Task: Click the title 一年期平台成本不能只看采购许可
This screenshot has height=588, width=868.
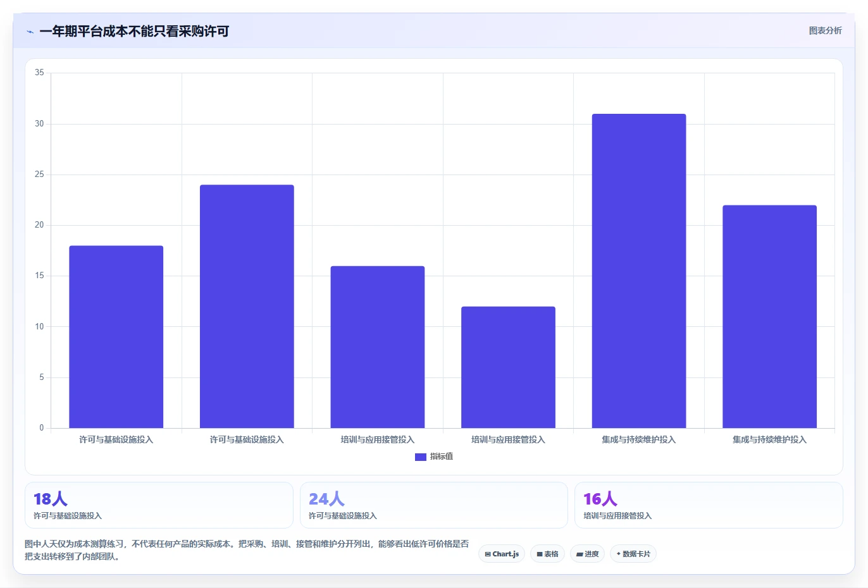Action: pyautogui.click(x=134, y=32)
